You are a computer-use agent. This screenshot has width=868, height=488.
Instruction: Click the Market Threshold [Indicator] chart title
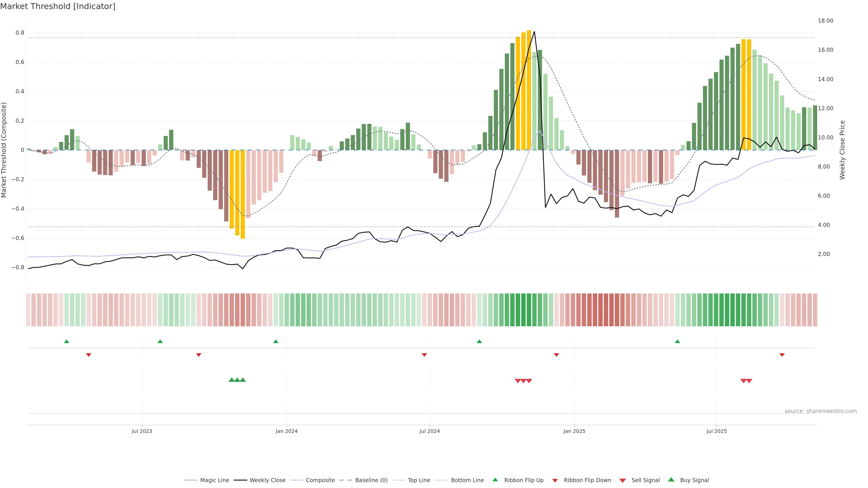[x=58, y=6]
